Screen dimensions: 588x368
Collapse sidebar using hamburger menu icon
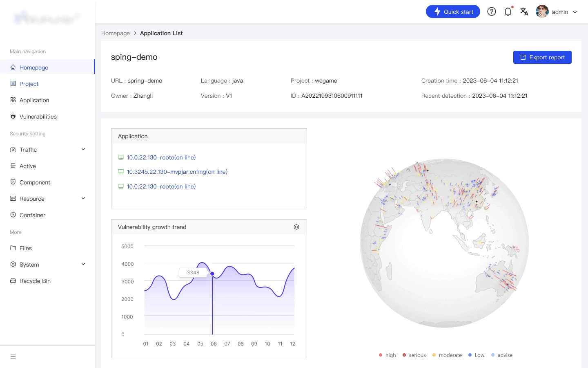pos(13,357)
